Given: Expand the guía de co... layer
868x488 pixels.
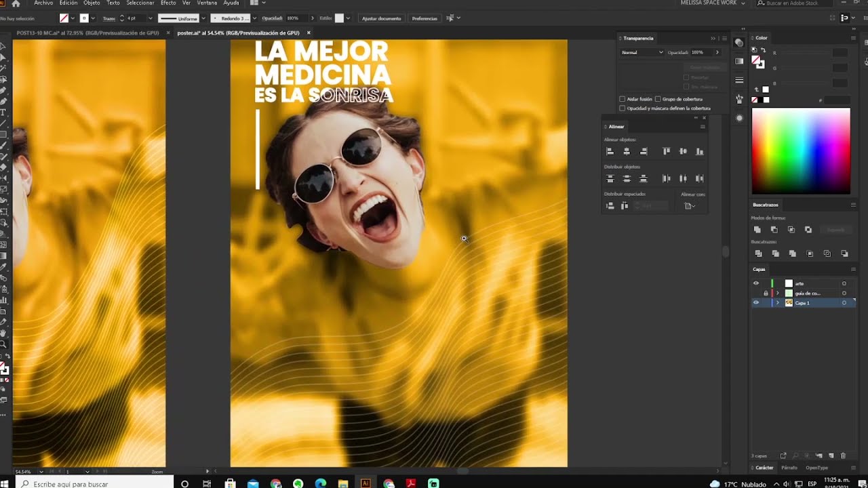Looking at the screenshot, I should 778,293.
